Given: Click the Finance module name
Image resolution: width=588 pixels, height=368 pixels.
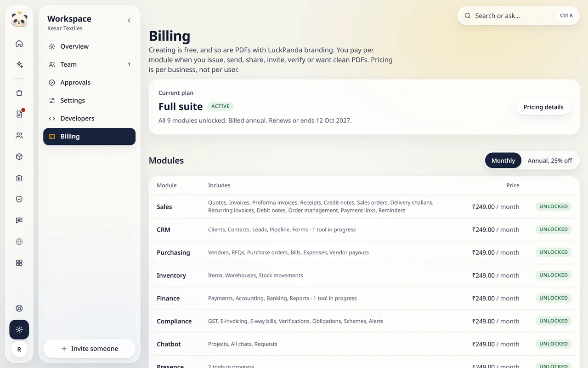Looking at the screenshot, I should coord(168,299).
